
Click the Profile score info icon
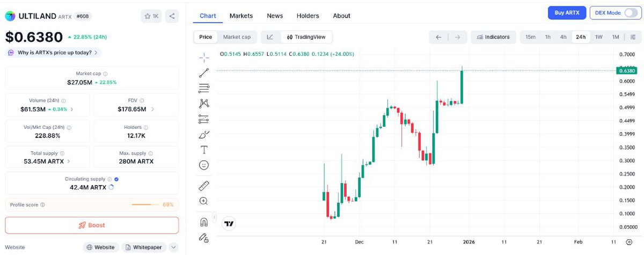click(42, 205)
